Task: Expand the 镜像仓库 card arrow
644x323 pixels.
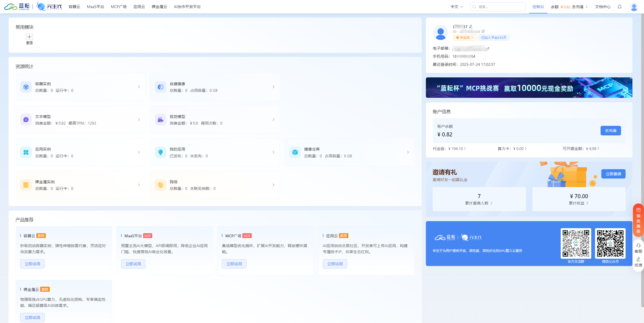Action: (x=408, y=152)
